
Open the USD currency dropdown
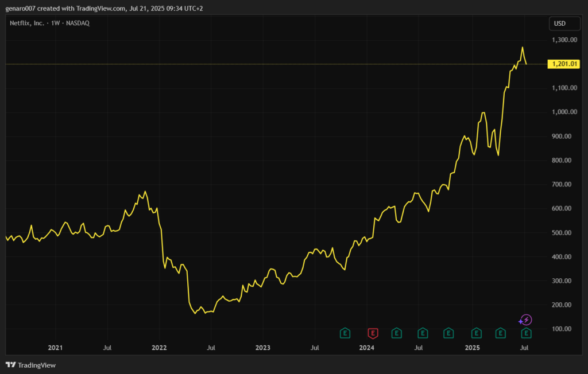[x=558, y=24]
